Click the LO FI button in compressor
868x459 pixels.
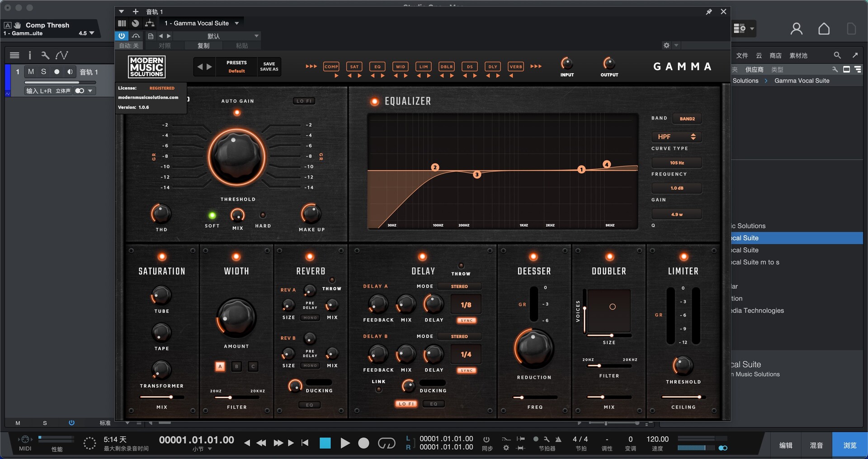(304, 101)
